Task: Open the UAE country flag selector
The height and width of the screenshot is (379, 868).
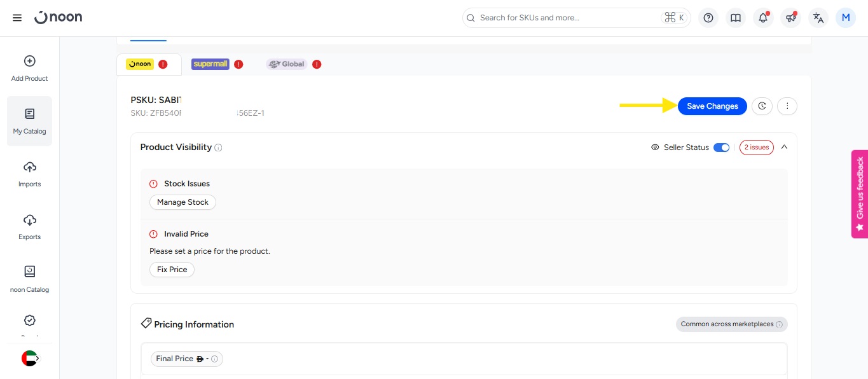Action: coord(30,359)
